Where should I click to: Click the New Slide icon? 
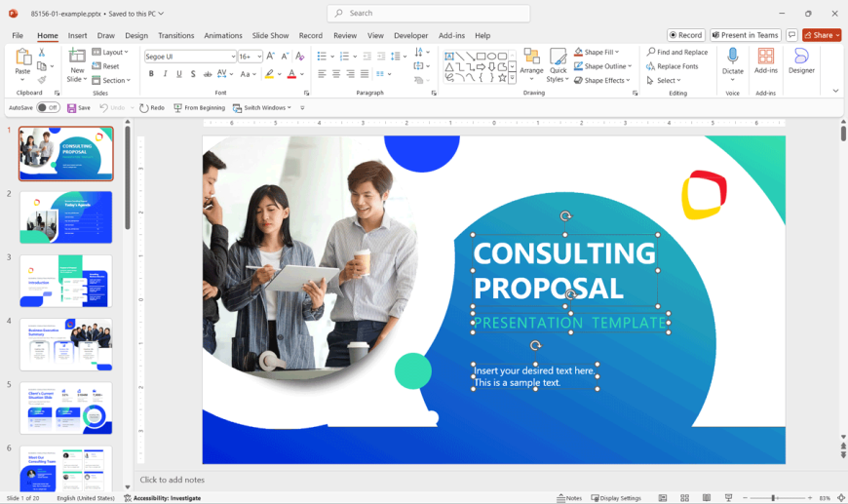tap(77, 56)
